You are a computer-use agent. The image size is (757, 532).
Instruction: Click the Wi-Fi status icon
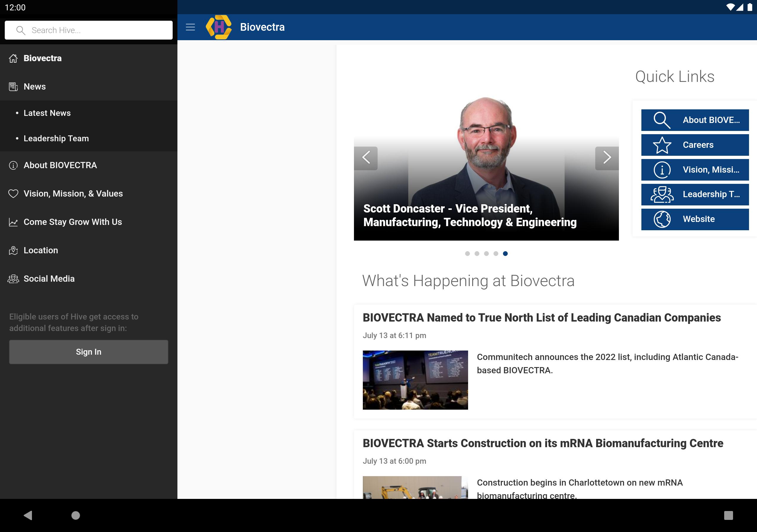(x=730, y=7)
